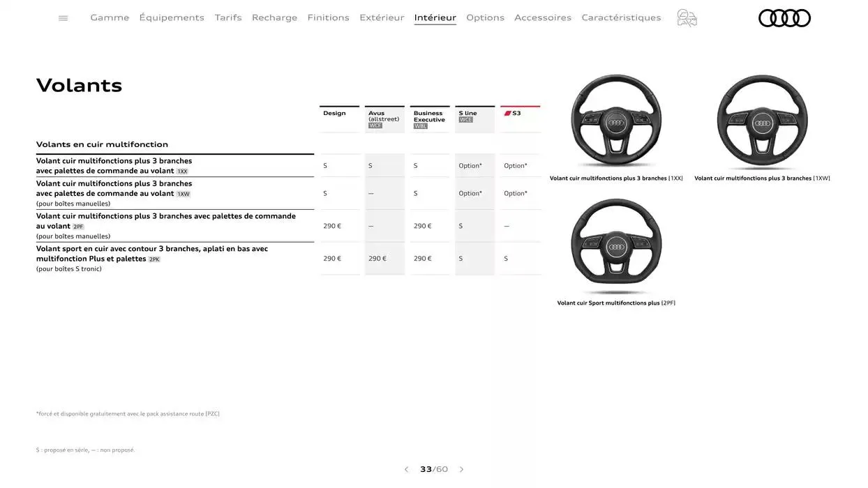Open the hamburger menu icon
The width and height of the screenshot is (868, 488).
coord(63,18)
